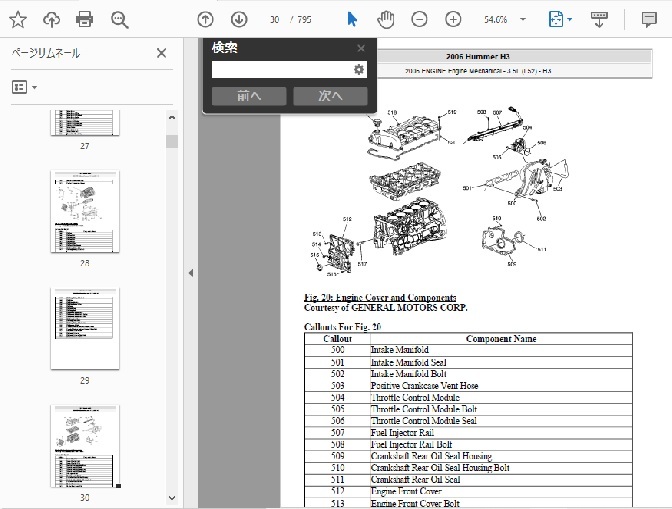
Task: Click the 前へ previous button
Action: pos(249,96)
